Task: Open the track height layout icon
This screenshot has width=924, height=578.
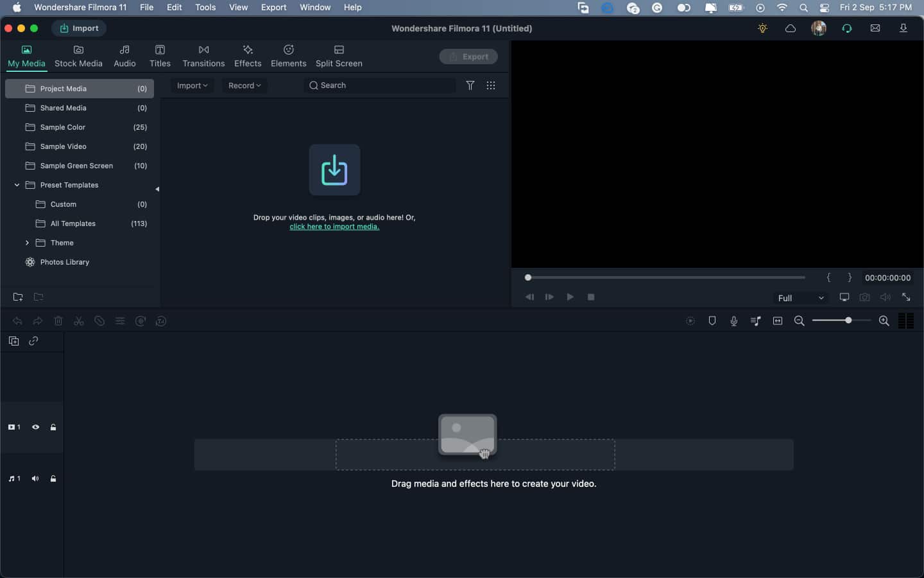Action: point(906,321)
